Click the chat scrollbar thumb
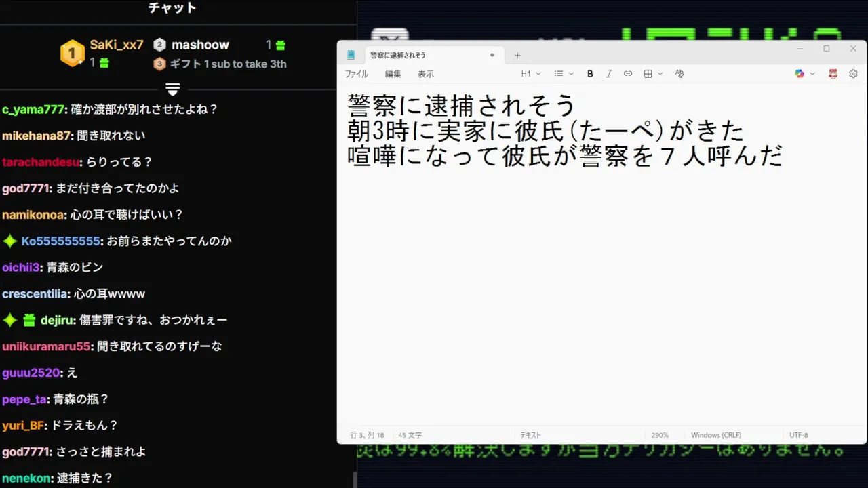The image size is (868, 488). 355,479
